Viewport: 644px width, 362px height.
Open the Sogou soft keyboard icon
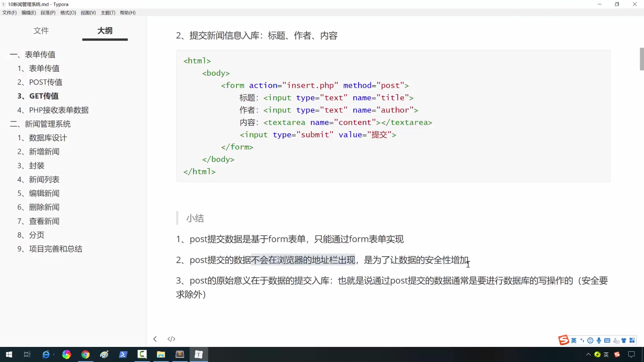coord(607,340)
